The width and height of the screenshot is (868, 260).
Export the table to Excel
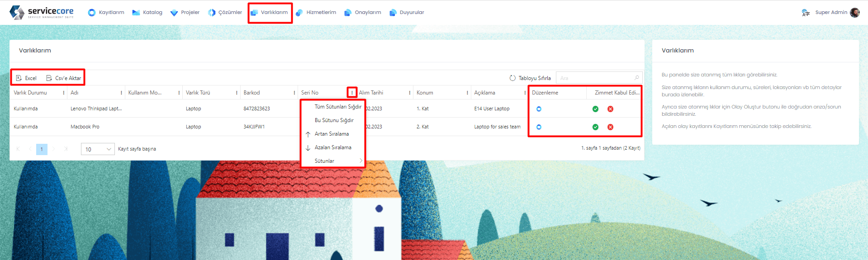26,78
